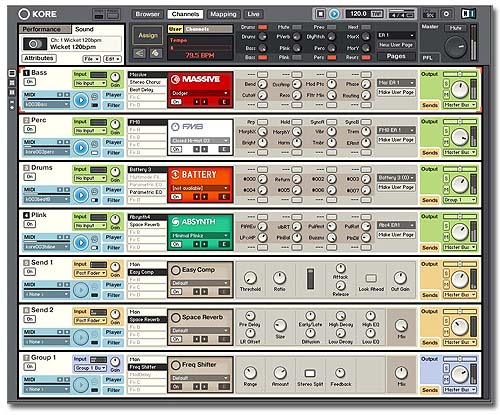Select the top view icon in the left sidebar
The image size is (500, 415).
coord(12,73)
